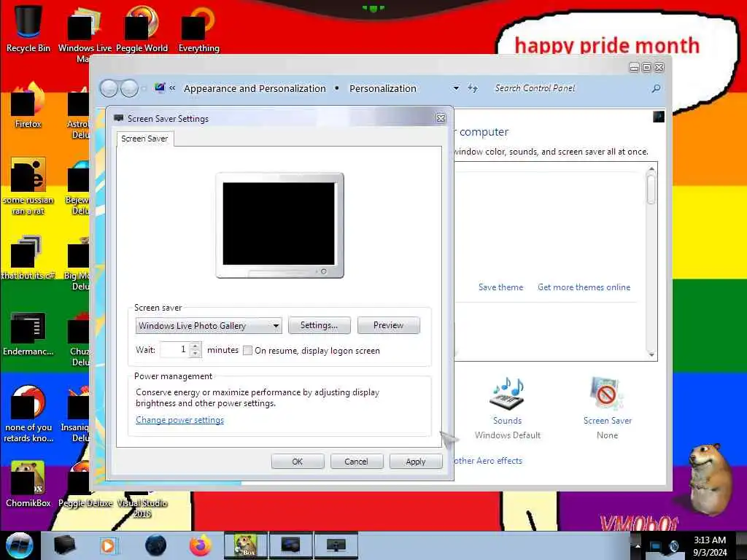Enable 'On resume, display logon screen' checkbox
Viewport: 747px width, 560px height.
tap(247, 351)
